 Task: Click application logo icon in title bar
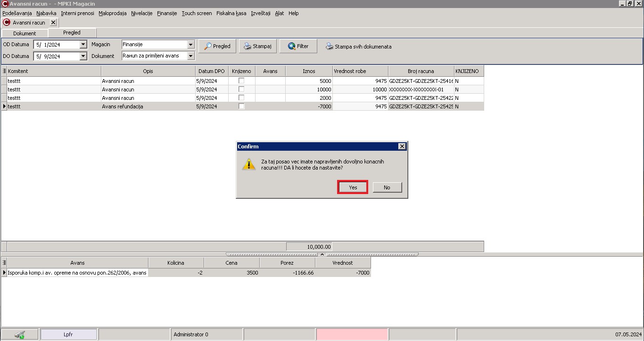click(x=5, y=4)
